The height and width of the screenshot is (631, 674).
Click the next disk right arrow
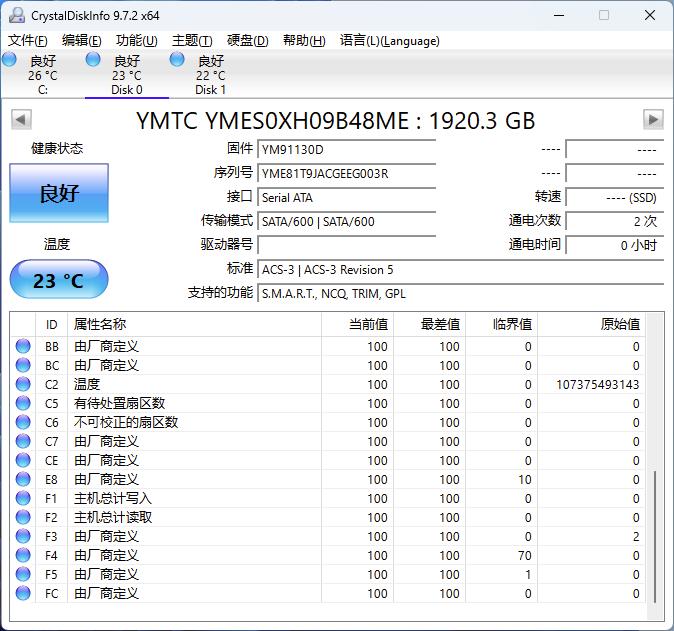653,120
